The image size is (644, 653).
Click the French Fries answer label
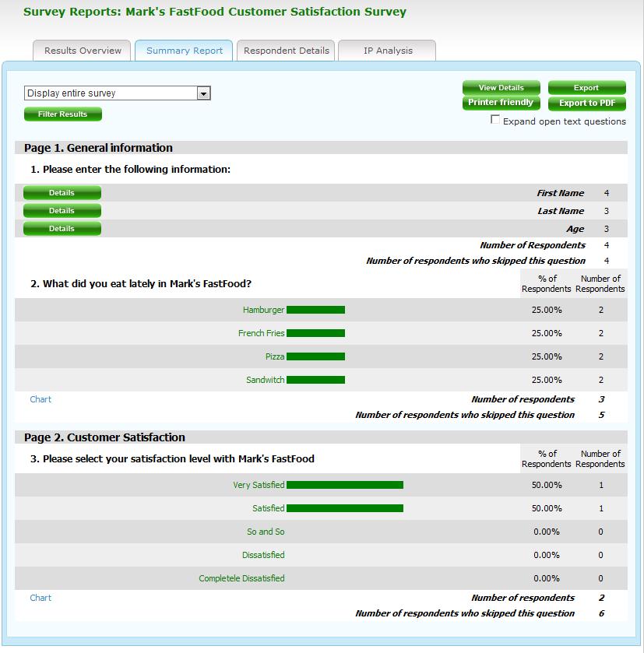tap(261, 333)
